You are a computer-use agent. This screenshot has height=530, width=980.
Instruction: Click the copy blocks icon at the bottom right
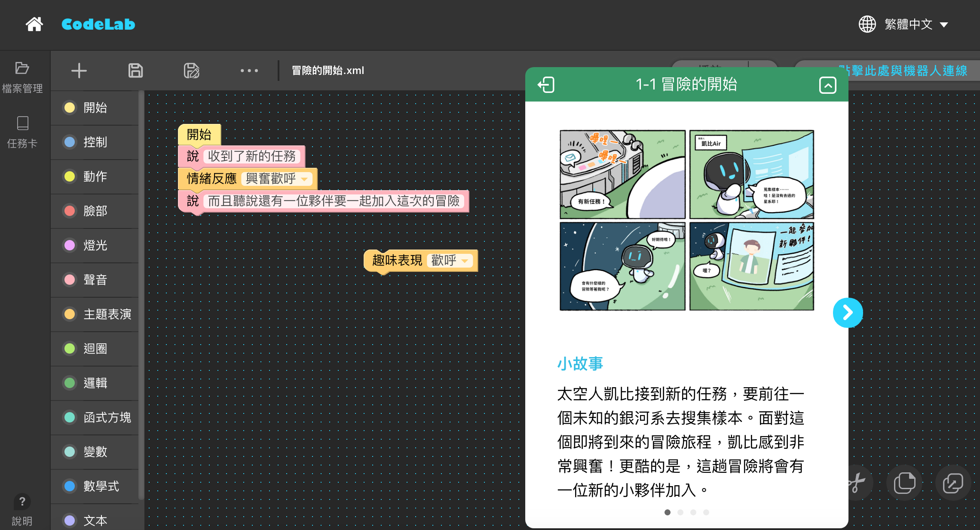pos(904,483)
